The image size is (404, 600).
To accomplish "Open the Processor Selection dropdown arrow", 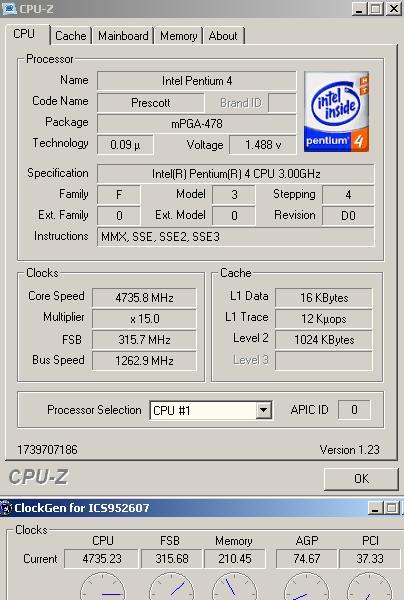I will 263,410.
